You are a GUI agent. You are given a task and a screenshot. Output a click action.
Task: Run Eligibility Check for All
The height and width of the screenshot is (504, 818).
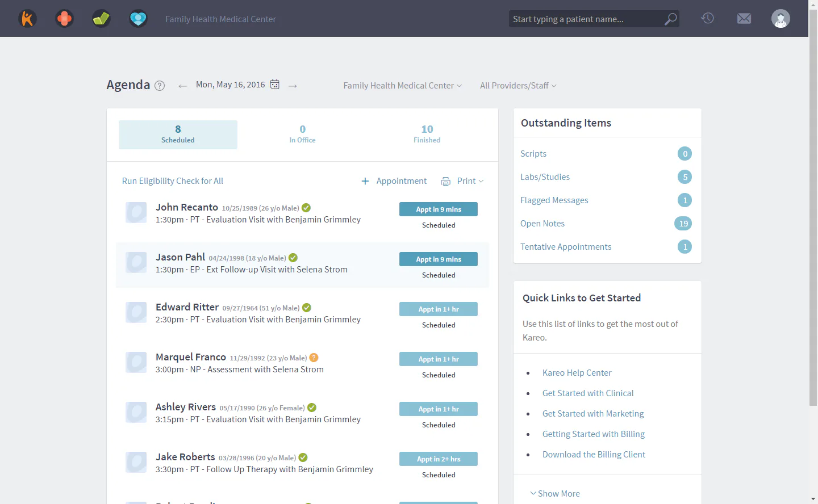(172, 180)
